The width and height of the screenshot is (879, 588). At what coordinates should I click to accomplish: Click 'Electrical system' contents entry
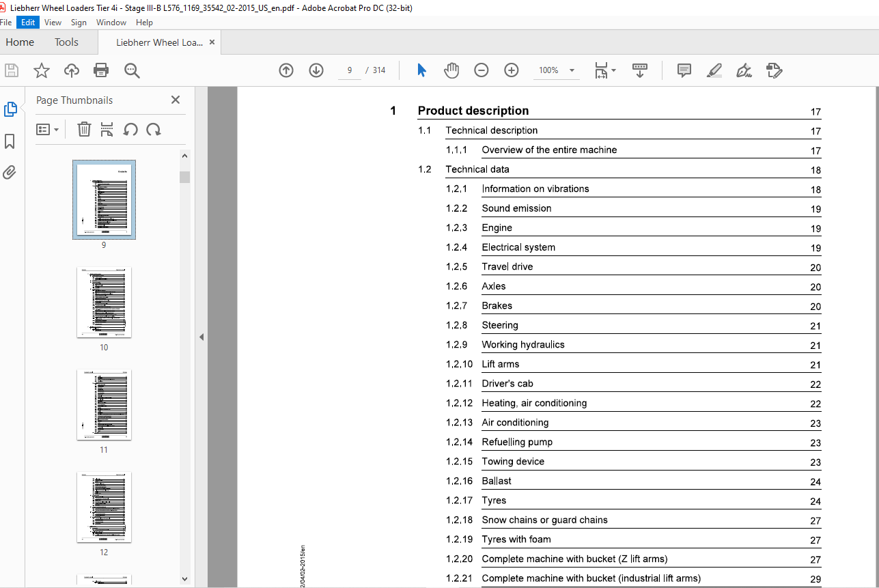[518, 247]
